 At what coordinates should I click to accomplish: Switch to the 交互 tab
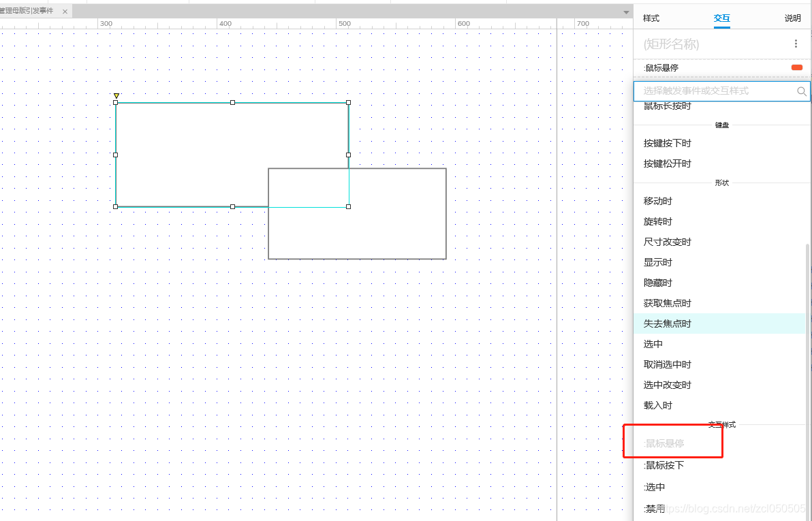[x=721, y=18]
